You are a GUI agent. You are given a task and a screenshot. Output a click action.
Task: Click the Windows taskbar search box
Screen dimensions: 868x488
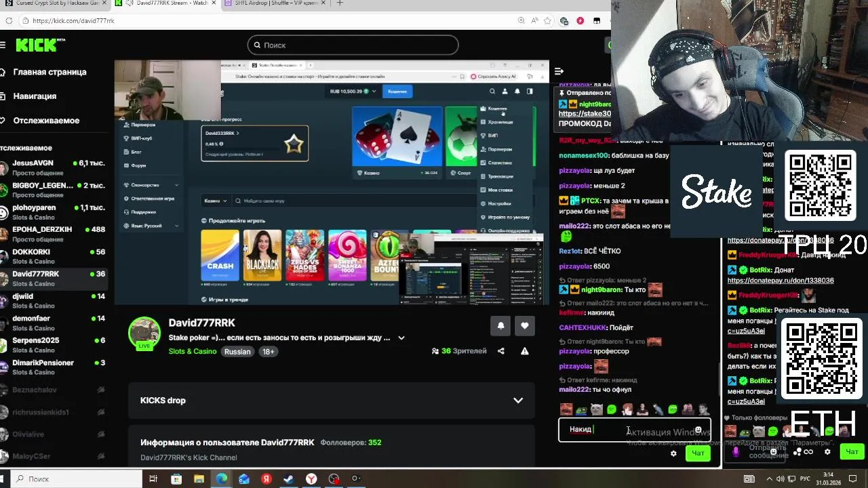click(76, 479)
